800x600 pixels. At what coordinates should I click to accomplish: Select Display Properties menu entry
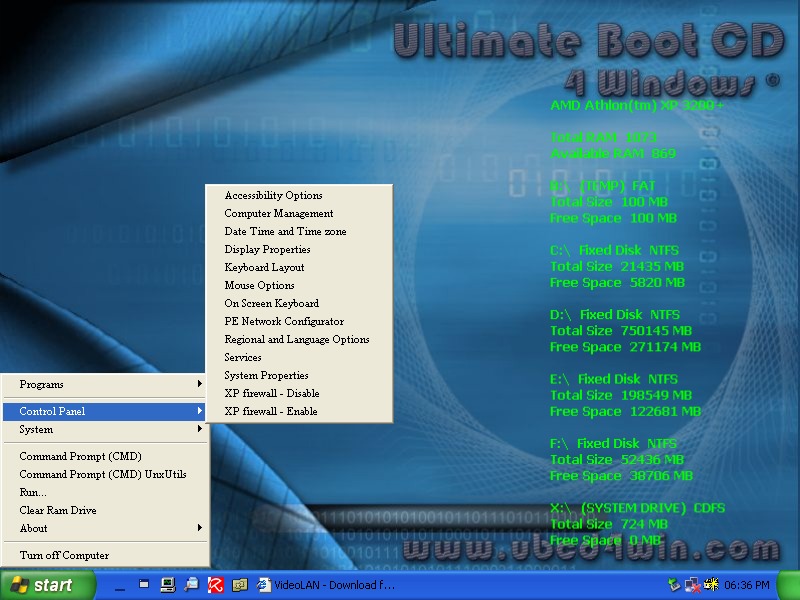[267, 249]
